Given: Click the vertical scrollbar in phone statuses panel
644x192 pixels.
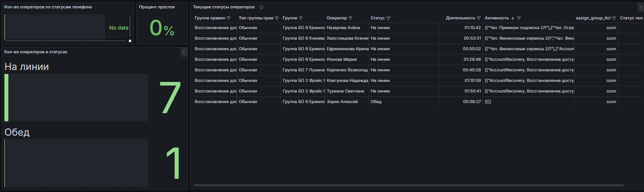Looking at the screenshot, I should coord(130,26).
